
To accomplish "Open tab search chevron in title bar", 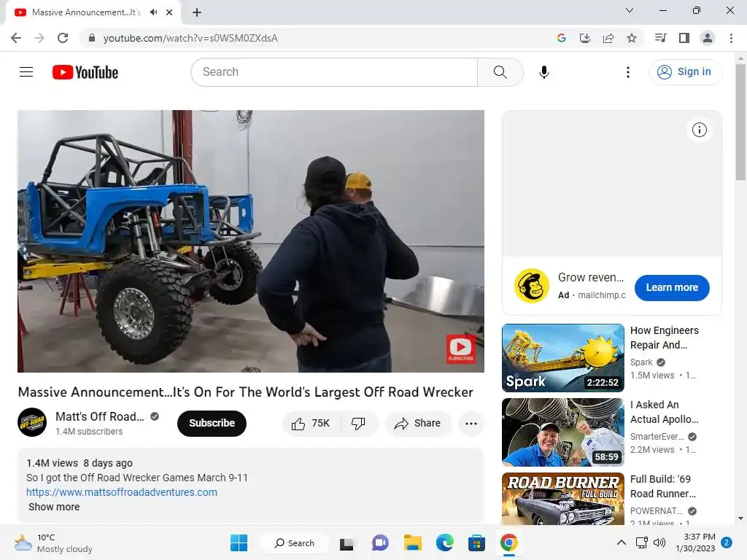I will pyautogui.click(x=630, y=10).
